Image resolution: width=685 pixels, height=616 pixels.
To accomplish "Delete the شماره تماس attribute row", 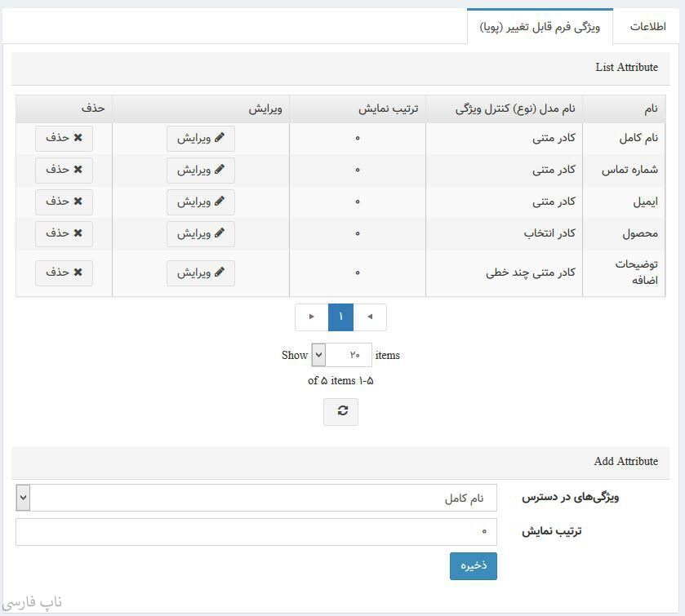I will 64,170.
